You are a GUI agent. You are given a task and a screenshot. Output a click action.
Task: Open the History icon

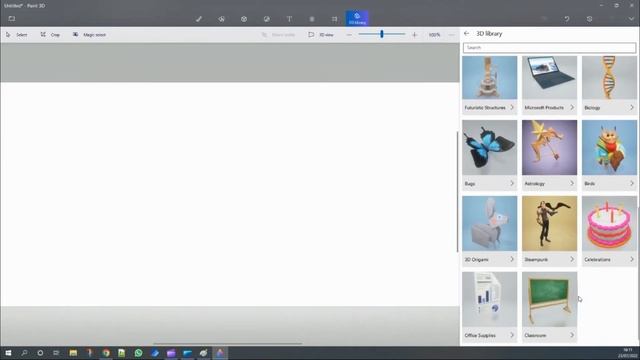(x=589, y=19)
